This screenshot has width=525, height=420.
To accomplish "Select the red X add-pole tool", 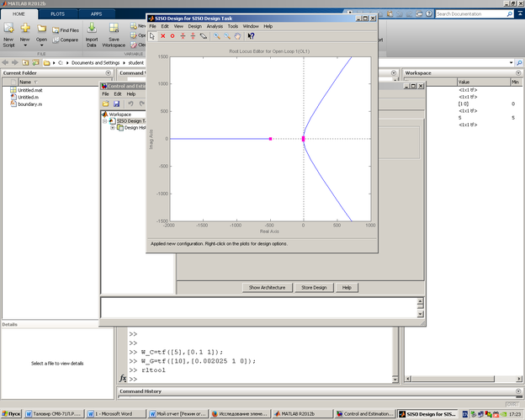I will point(162,36).
